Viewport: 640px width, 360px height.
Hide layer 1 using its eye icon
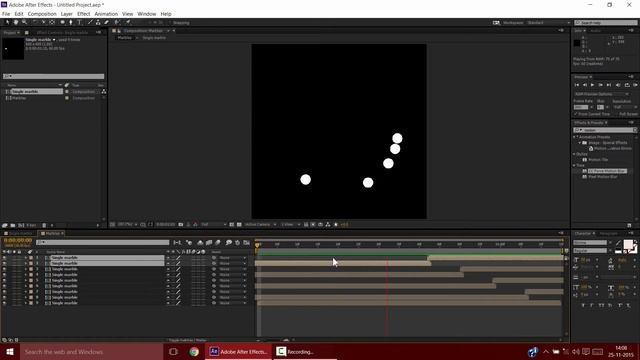tap(4, 258)
